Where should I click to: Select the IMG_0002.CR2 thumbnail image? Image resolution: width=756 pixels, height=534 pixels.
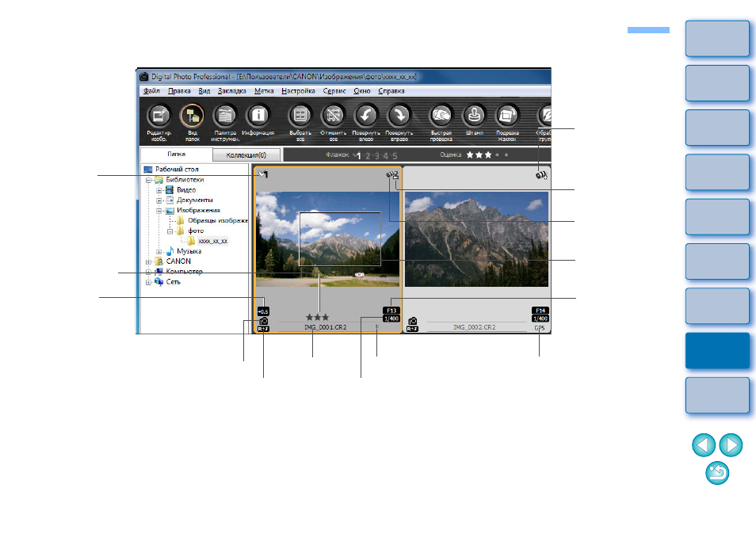click(x=476, y=239)
